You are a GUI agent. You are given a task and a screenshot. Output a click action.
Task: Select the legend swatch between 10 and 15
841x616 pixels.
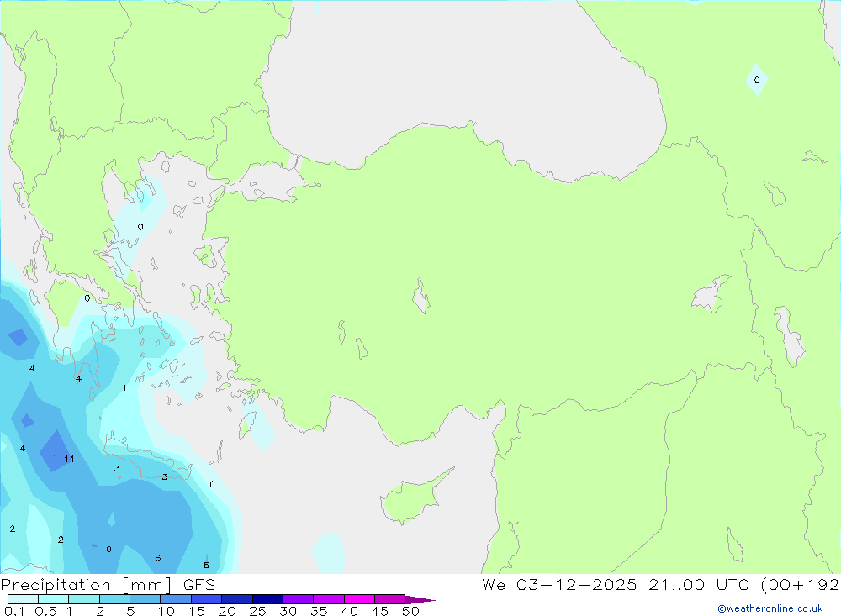pyautogui.click(x=176, y=599)
